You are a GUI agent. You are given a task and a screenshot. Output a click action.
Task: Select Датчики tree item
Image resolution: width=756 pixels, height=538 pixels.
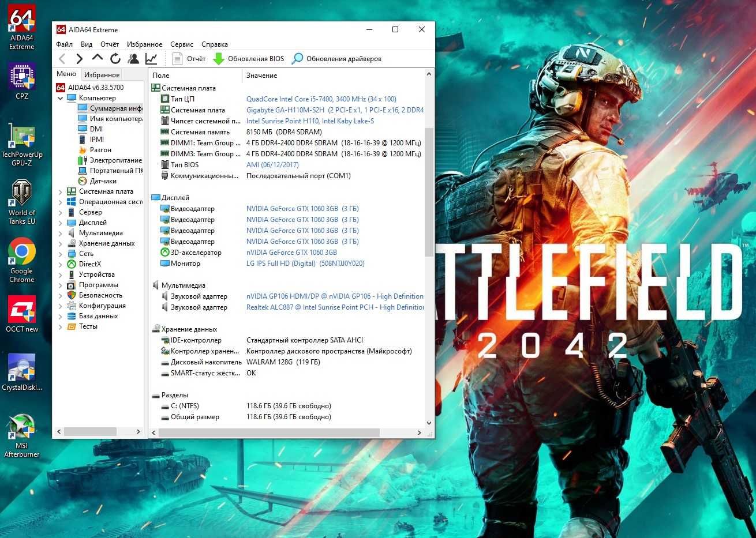(97, 181)
